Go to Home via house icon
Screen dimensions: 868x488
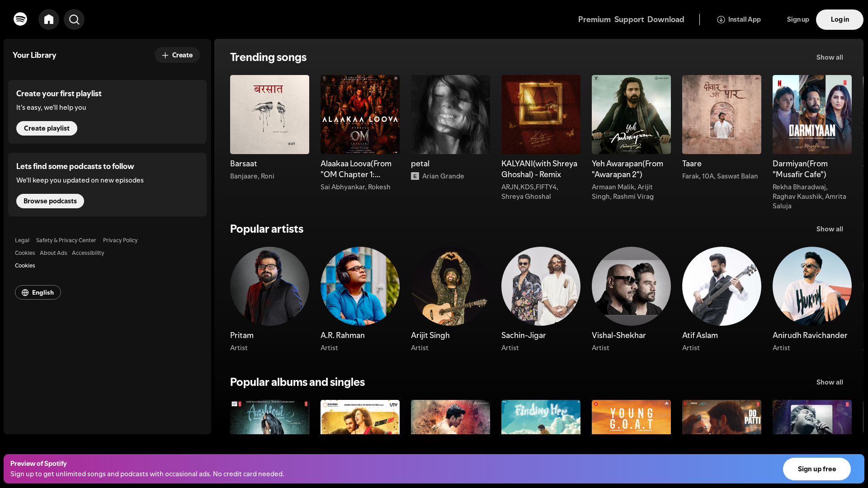click(x=49, y=19)
